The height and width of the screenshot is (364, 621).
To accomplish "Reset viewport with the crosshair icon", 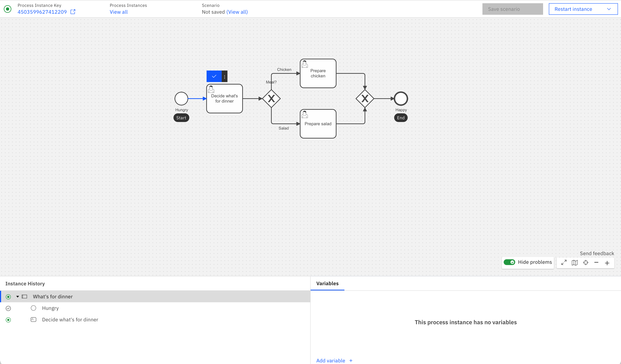I will [586, 263].
